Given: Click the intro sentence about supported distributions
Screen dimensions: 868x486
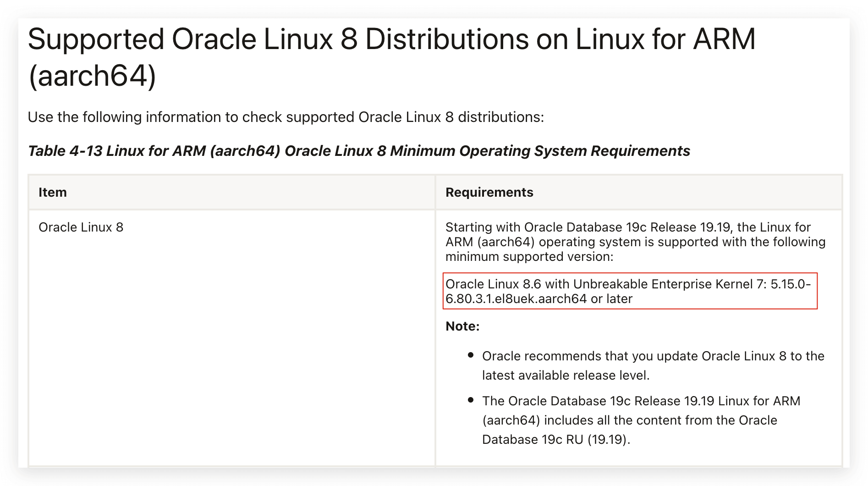Looking at the screenshot, I should (x=286, y=117).
